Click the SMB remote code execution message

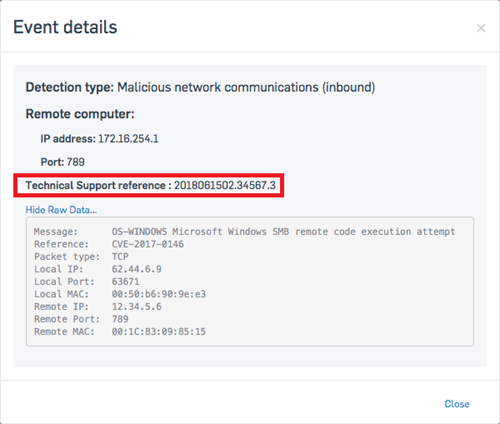point(283,231)
